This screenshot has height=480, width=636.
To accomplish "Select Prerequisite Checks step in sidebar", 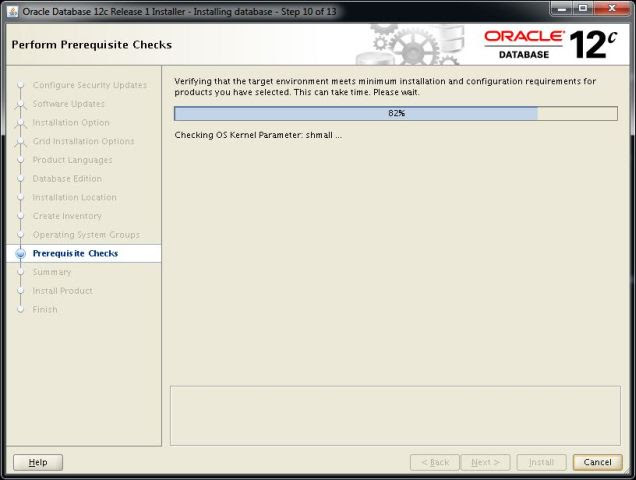I will click(75, 253).
